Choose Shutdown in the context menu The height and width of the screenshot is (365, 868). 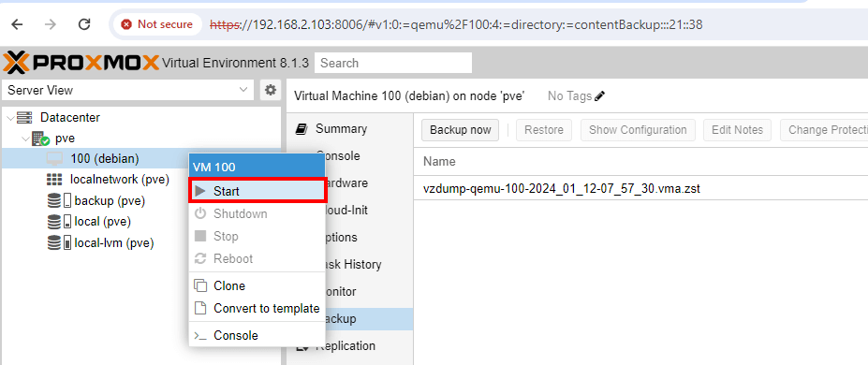pos(257,213)
